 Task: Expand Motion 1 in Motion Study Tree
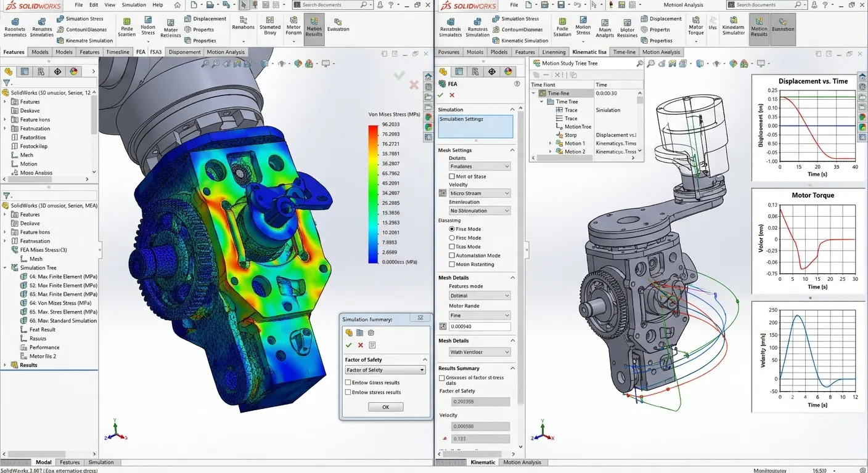[551, 144]
